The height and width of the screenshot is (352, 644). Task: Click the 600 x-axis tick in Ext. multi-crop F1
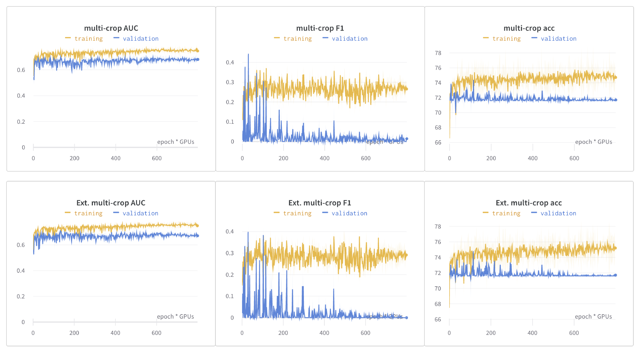[365, 333]
